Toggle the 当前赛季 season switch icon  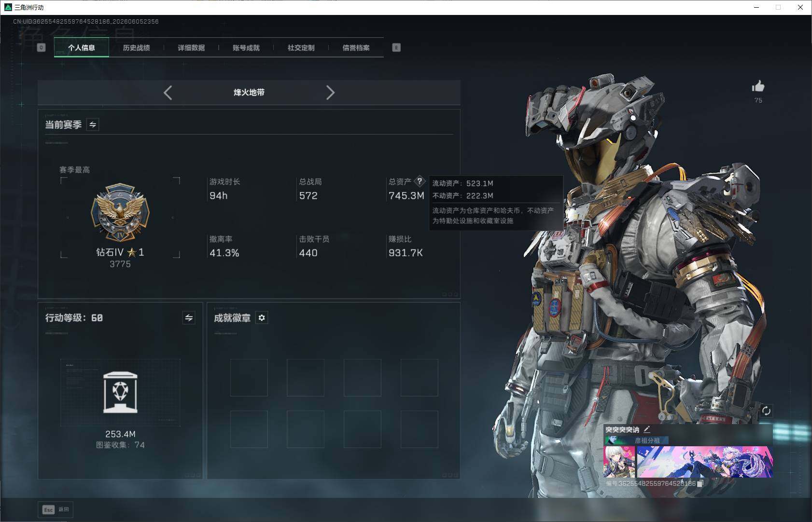tap(93, 124)
